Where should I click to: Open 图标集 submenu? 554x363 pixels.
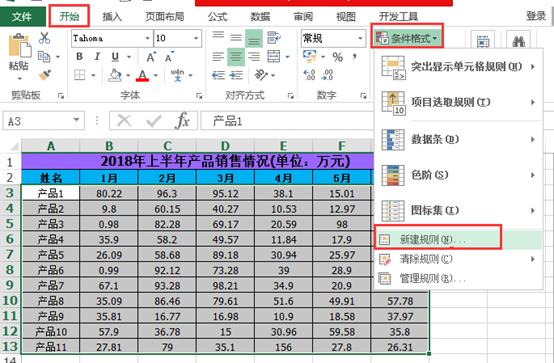[459, 210]
